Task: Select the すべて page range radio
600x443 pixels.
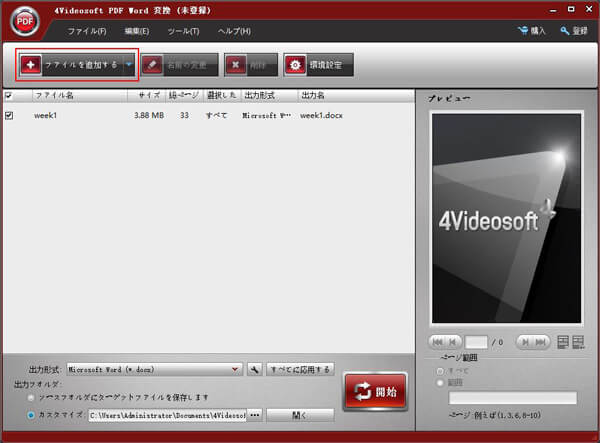Action: (x=440, y=371)
